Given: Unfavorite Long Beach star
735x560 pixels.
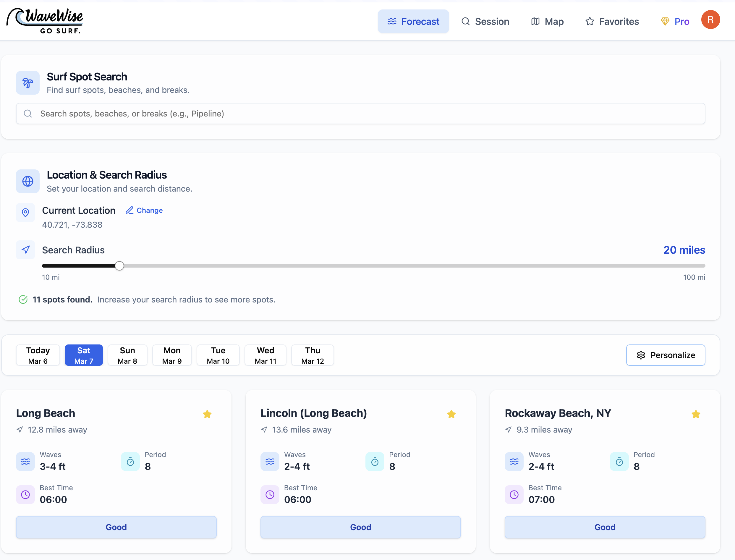Looking at the screenshot, I should click(207, 414).
